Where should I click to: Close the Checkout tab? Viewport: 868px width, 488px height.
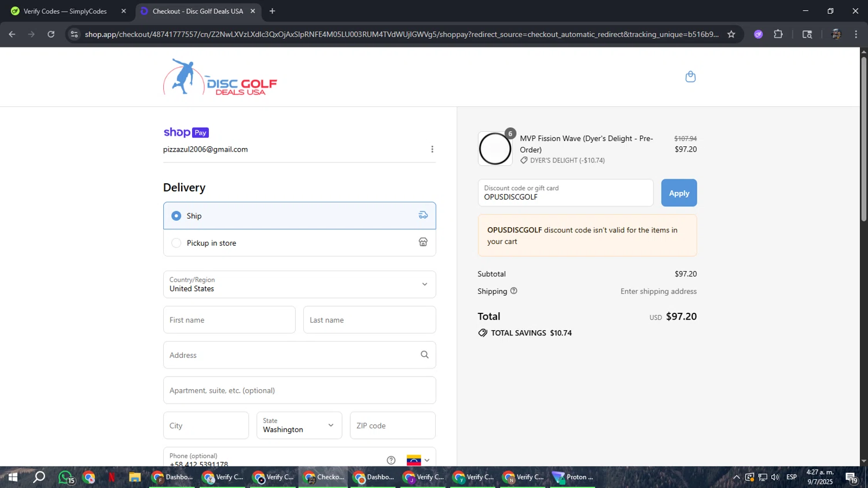tap(252, 11)
